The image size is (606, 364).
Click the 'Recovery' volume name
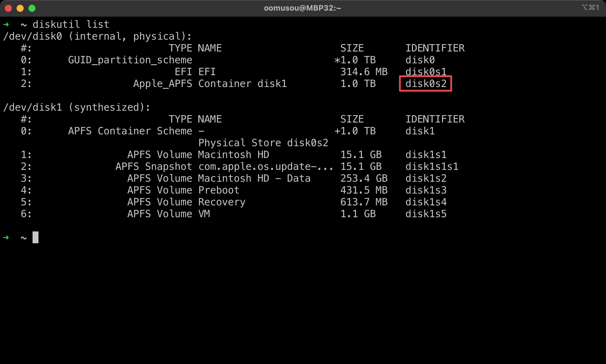222,202
